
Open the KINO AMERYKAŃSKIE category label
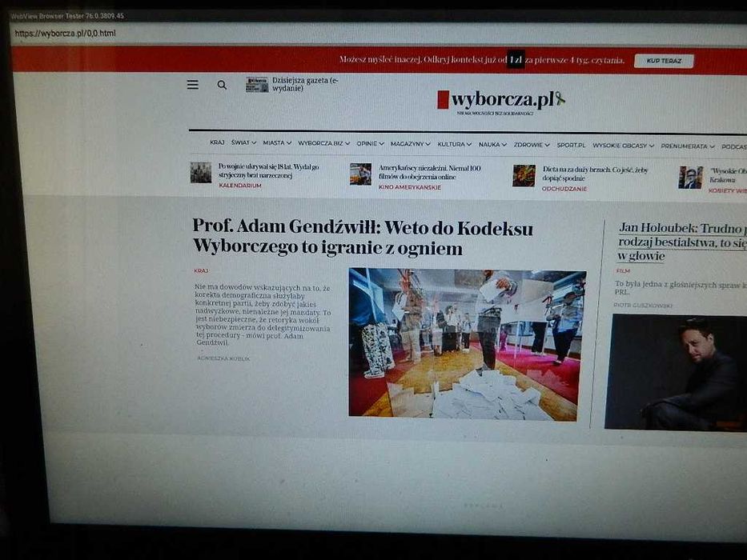[x=410, y=187]
